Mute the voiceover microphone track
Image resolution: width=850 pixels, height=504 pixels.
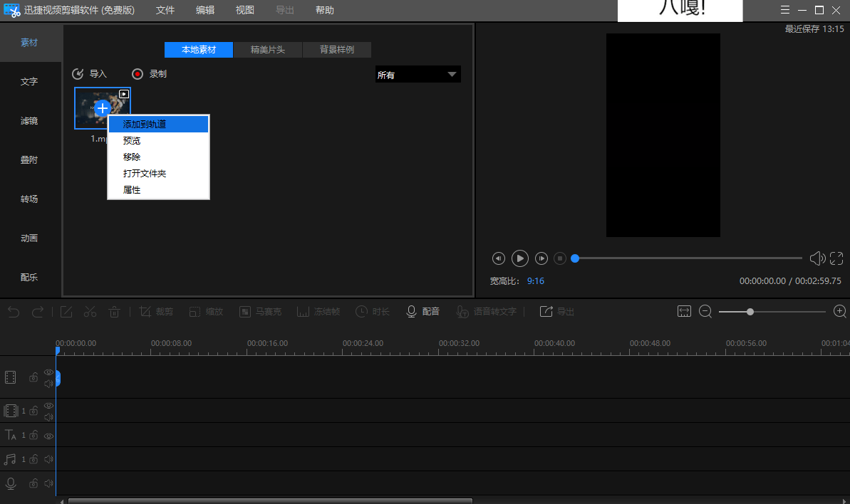tap(48, 483)
